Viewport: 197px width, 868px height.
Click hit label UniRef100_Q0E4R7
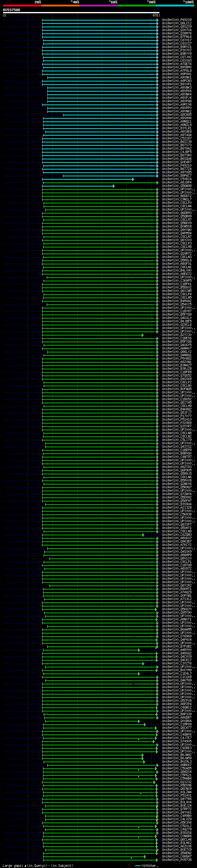[177, 162]
